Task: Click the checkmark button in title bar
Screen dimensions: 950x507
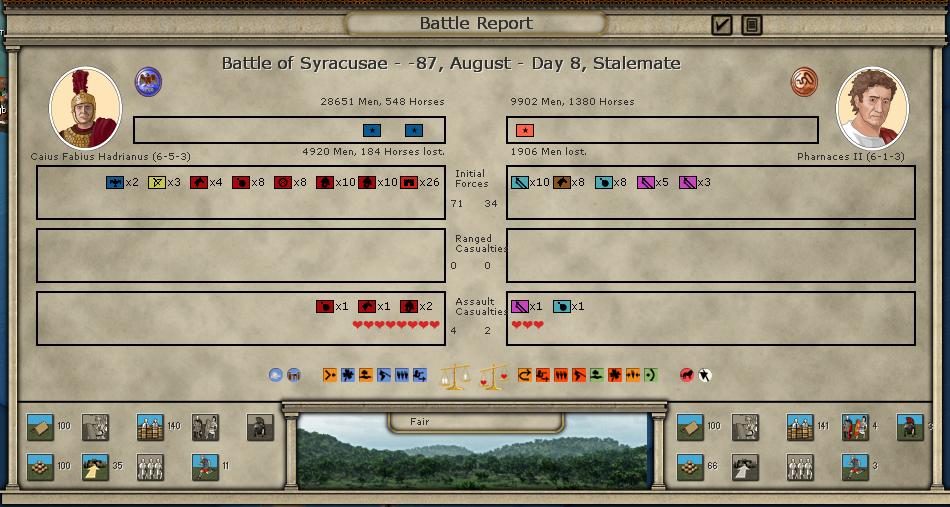Action: pyautogui.click(x=722, y=24)
